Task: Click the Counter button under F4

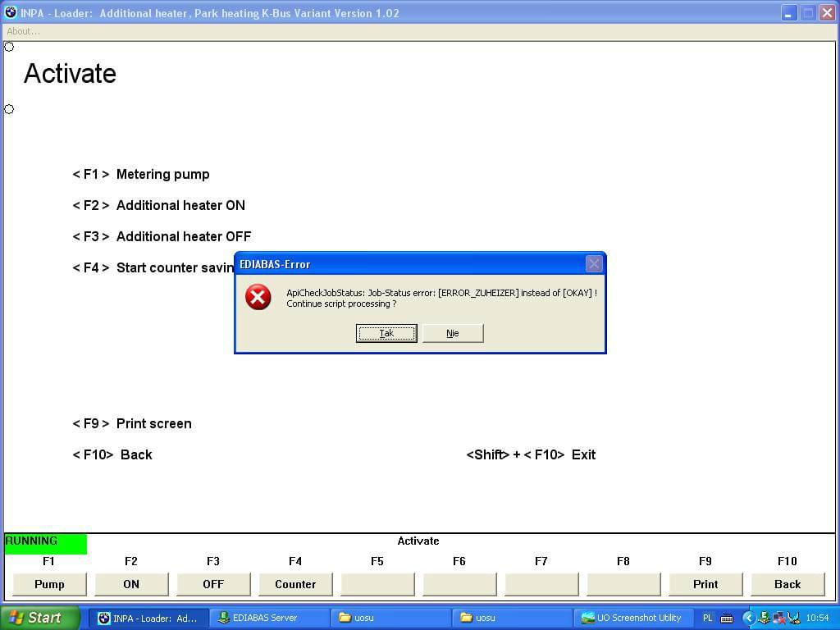Action: [x=295, y=584]
